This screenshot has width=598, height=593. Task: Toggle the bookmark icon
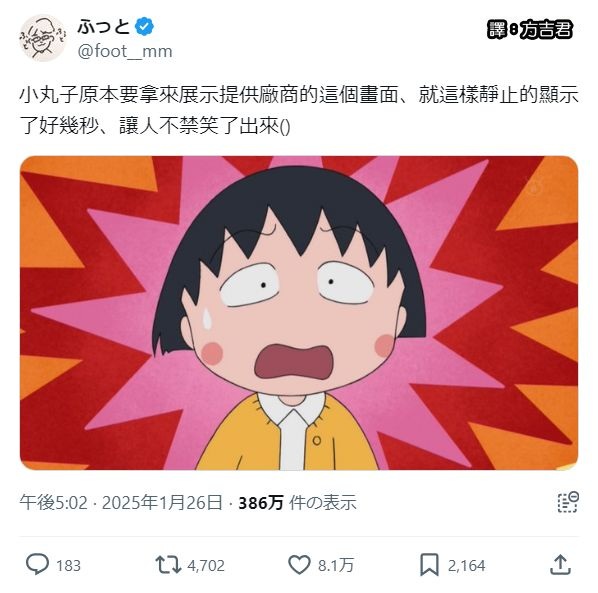429,565
